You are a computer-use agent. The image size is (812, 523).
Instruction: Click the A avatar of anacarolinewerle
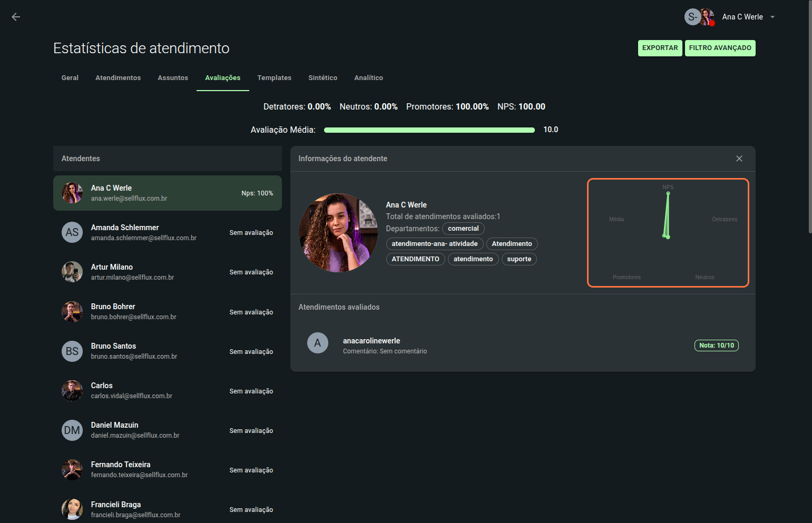pyautogui.click(x=317, y=343)
